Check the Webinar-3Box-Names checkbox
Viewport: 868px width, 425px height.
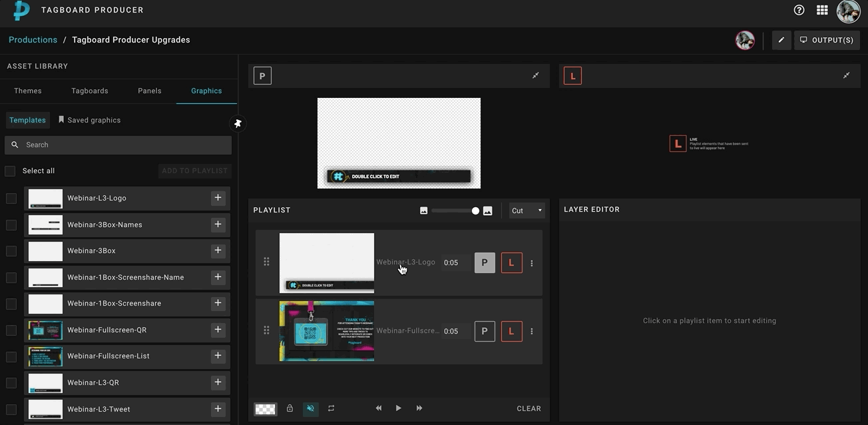click(x=11, y=225)
